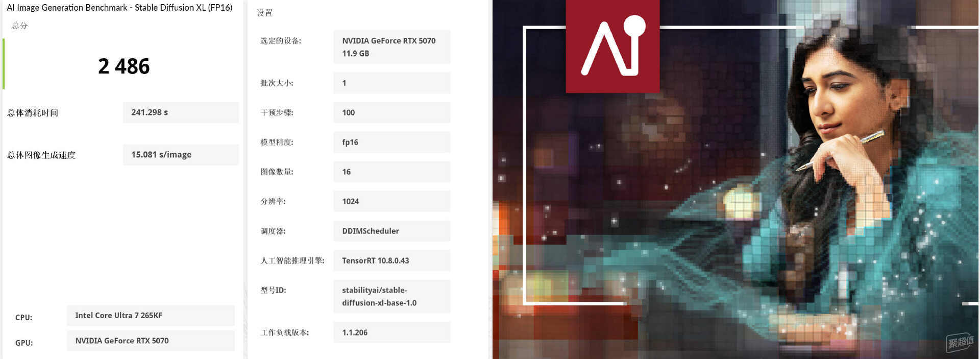Click the AI benchmark artwork of woman
Image resolution: width=980 pixels, height=359 pixels.
tap(736, 179)
